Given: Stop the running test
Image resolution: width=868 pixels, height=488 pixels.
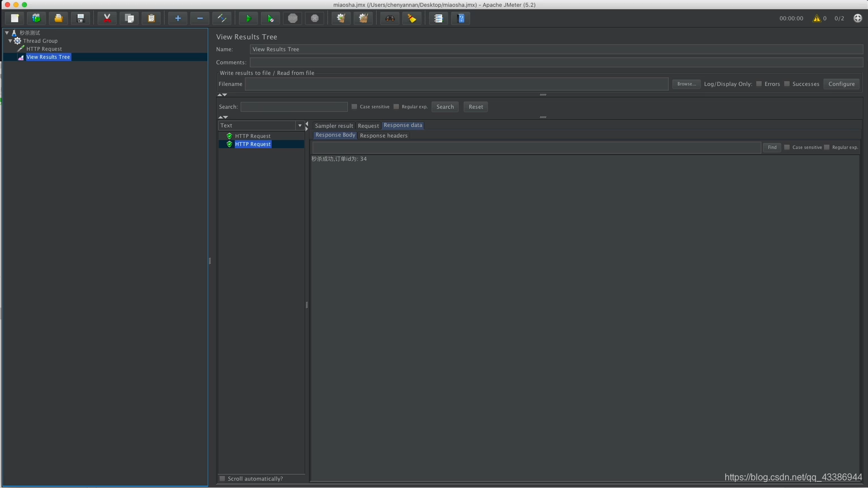Looking at the screenshot, I should coord(292,18).
